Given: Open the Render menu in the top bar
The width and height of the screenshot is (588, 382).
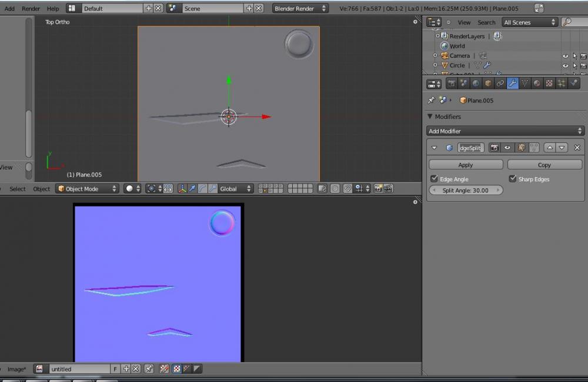Looking at the screenshot, I should [x=31, y=9].
